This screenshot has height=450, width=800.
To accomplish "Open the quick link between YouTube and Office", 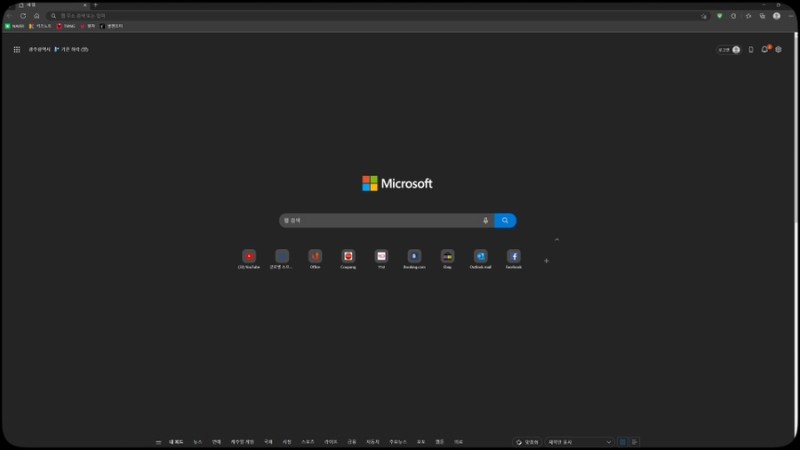I will tap(282, 259).
